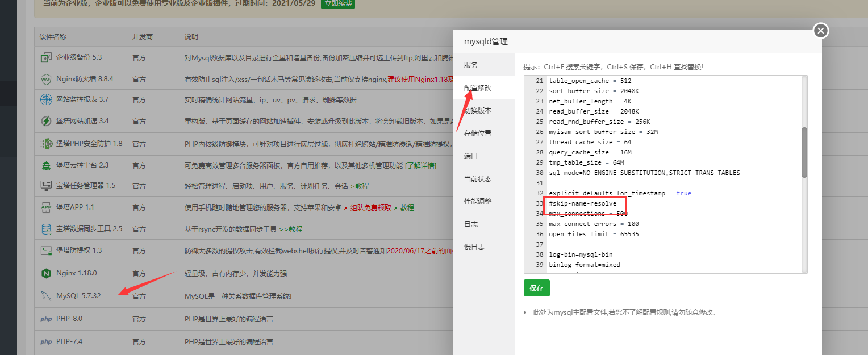Click the 堡塔APP 1.1 icon
Image resolution: width=868 pixels, height=355 pixels.
[46, 207]
